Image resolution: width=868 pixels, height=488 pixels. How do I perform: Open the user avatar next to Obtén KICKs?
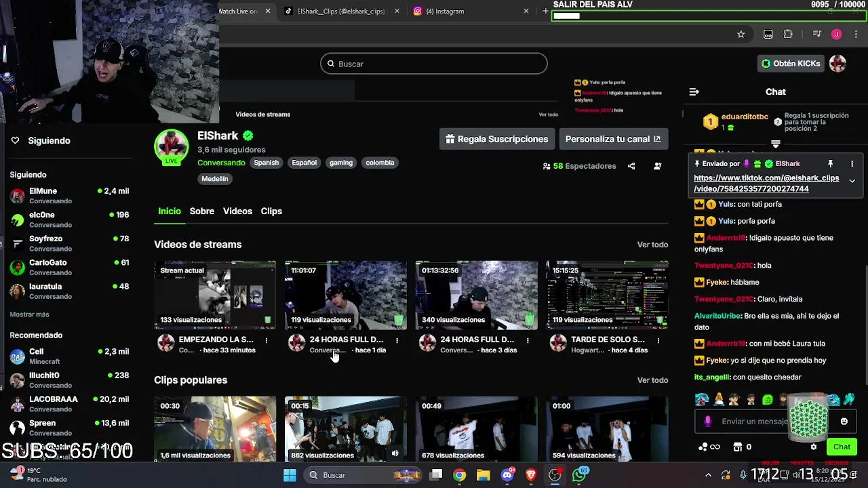coord(837,64)
